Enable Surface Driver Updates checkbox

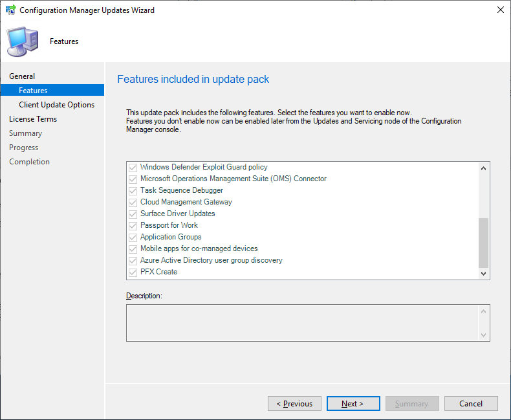[x=133, y=214]
